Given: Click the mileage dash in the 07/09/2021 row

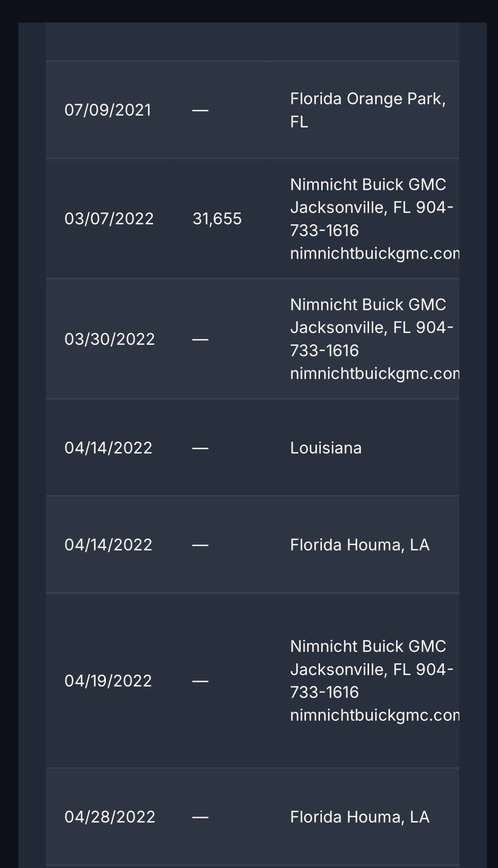Looking at the screenshot, I should pos(200,110).
